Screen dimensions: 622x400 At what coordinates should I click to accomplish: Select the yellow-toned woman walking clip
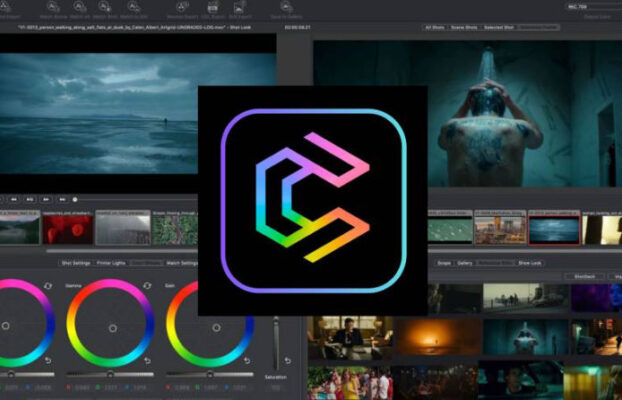[602, 227]
